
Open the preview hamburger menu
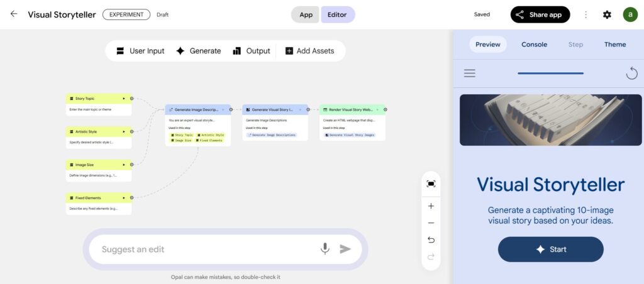[x=470, y=73]
